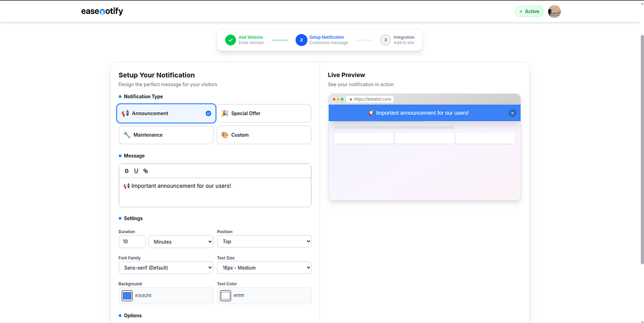The image size is (644, 323).
Task: Click the Integration step 3 circle
Action: pos(385,40)
